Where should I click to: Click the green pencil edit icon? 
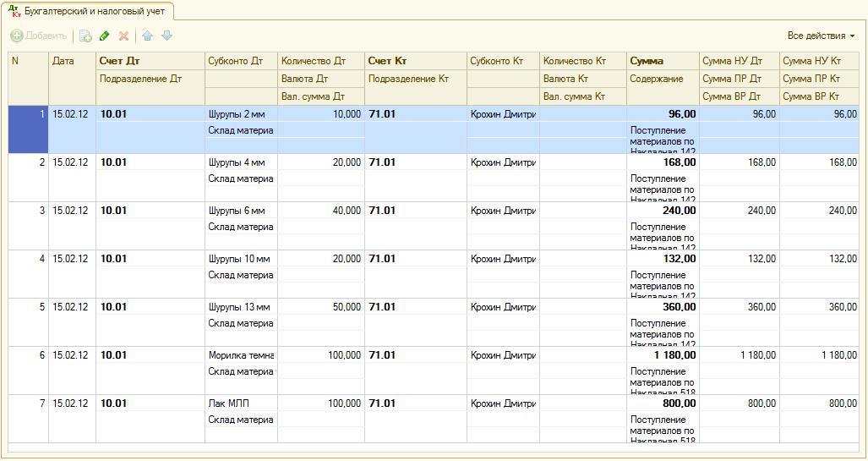pyautogui.click(x=104, y=36)
